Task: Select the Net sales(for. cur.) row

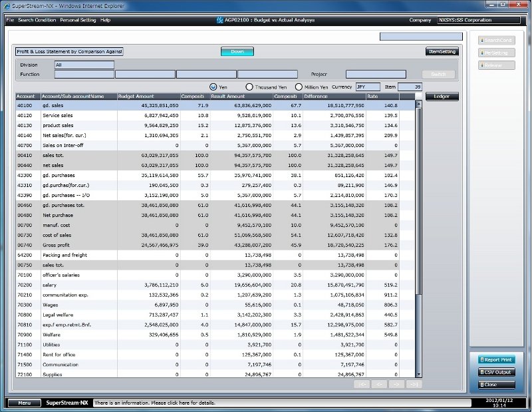Action: pyautogui.click(x=215, y=136)
